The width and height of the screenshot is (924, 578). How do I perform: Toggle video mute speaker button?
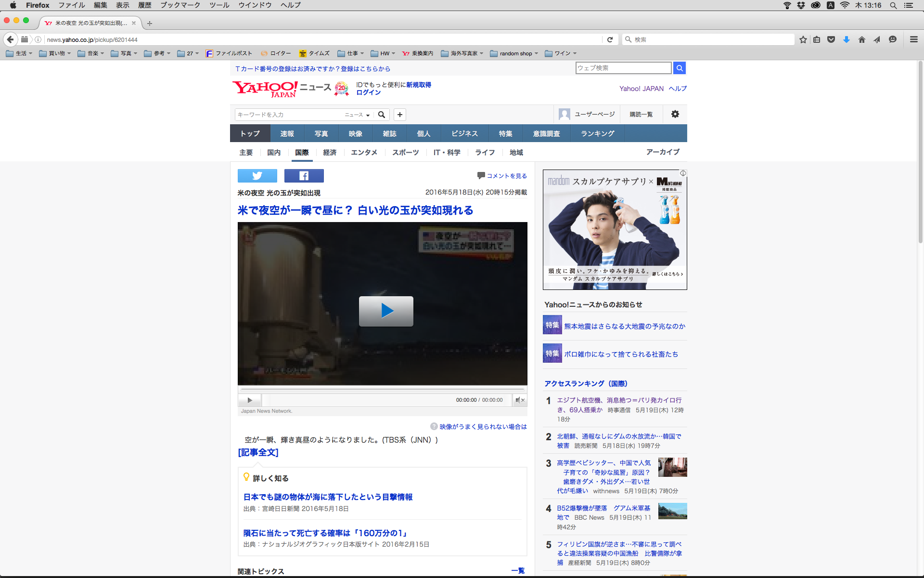520,400
